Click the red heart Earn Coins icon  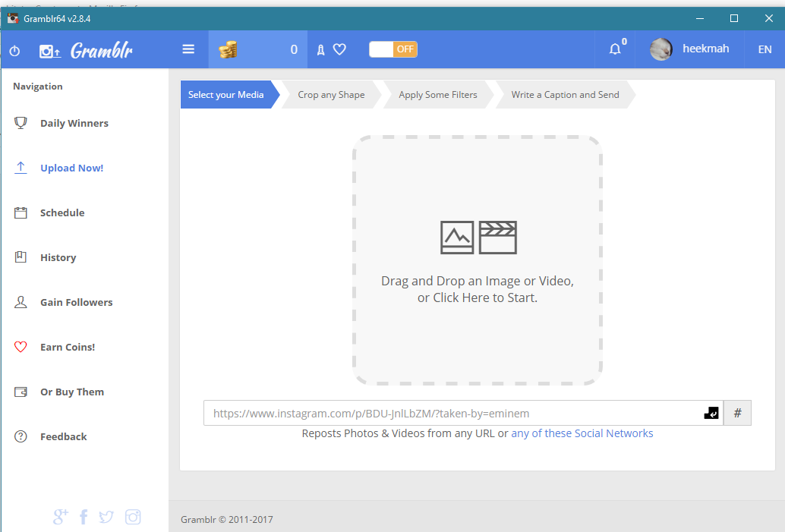click(x=20, y=347)
